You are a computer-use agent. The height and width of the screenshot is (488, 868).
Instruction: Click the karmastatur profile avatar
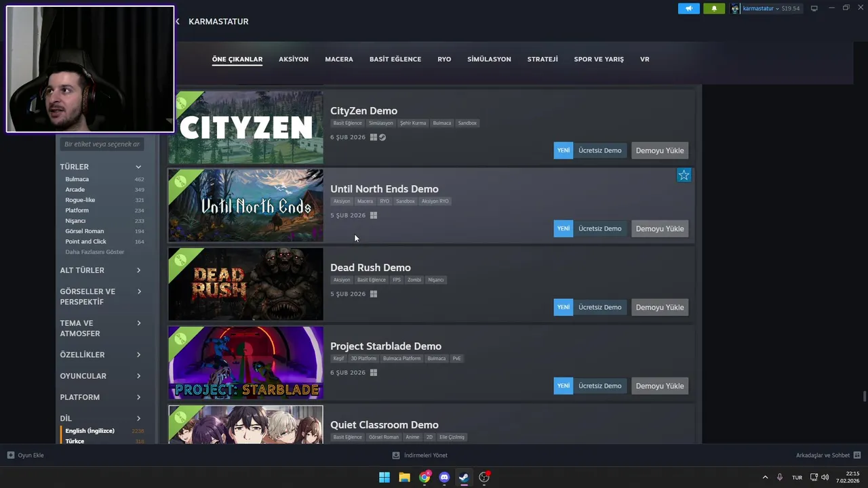click(735, 9)
